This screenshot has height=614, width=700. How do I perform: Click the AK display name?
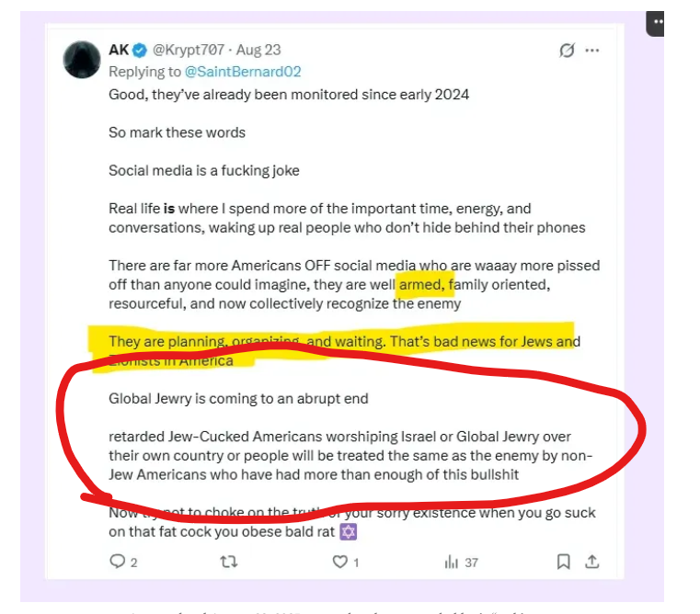(118, 51)
